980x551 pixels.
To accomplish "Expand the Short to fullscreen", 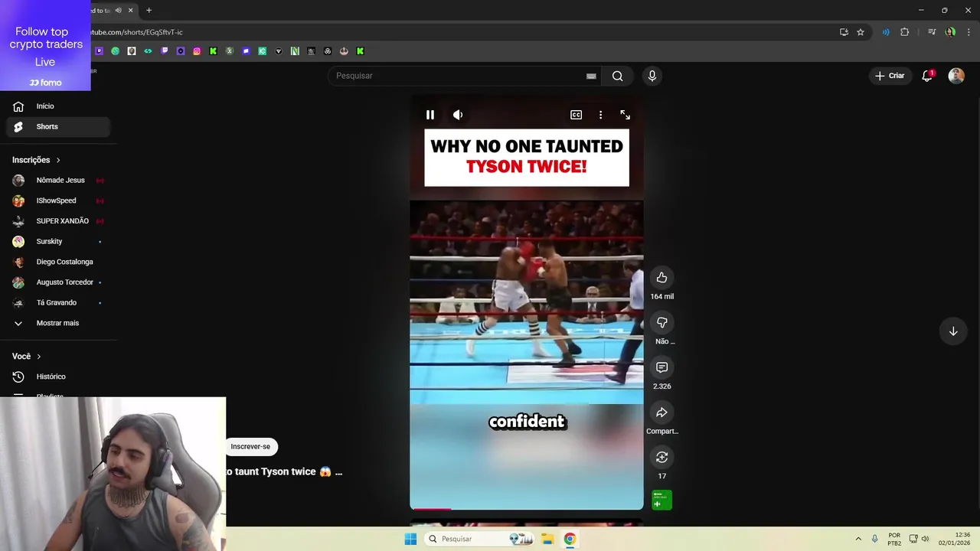I will click(x=626, y=115).
